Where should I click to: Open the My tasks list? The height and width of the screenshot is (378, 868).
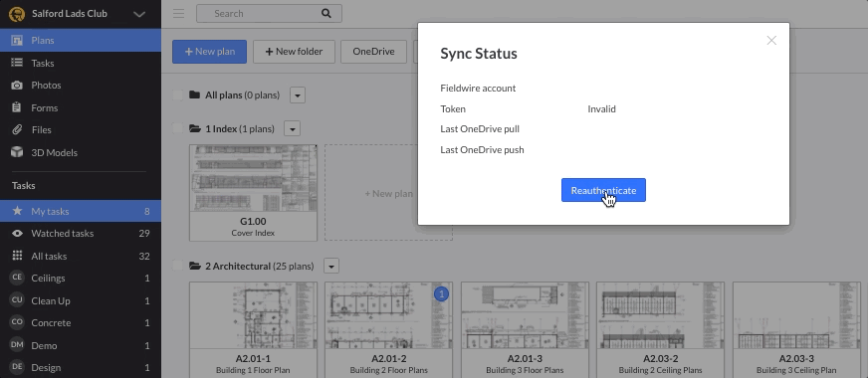point(81,211)
